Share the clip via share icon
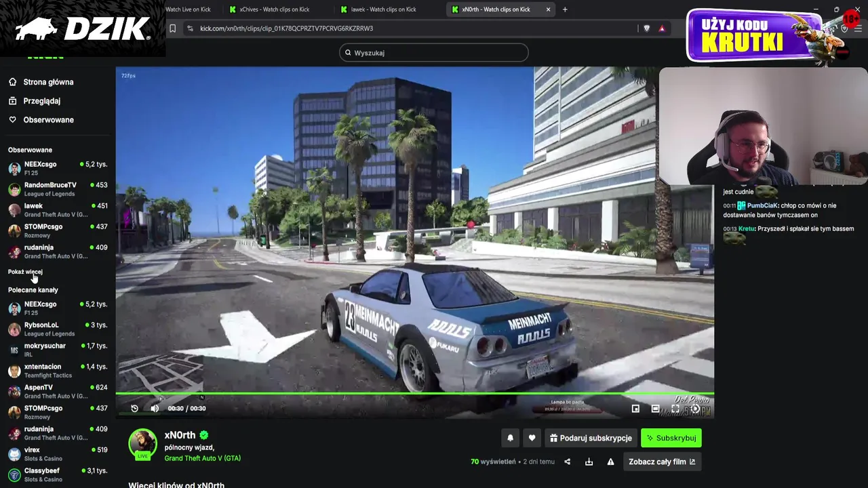This screenshot has width=868, height=488. (x=567, y=462)
